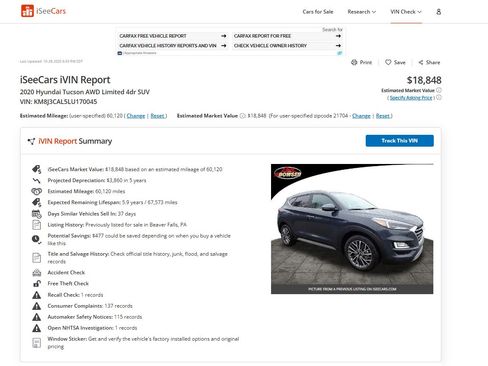Open Carfax Report For Free ad link
The height and width of the screenshot is (366, 488).
287,36
